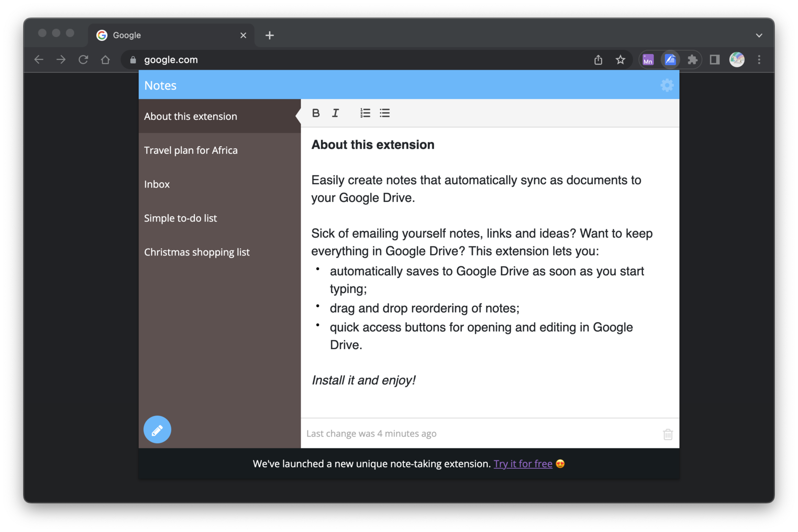Bookmark the page with the star icon
This screenshot has width=798, height=532.
620,59
